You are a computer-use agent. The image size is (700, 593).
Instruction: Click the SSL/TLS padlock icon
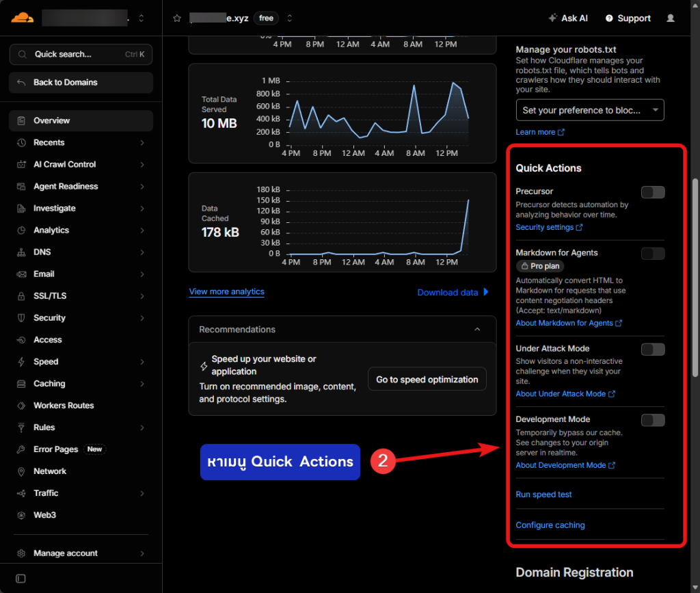click(21, 295)
